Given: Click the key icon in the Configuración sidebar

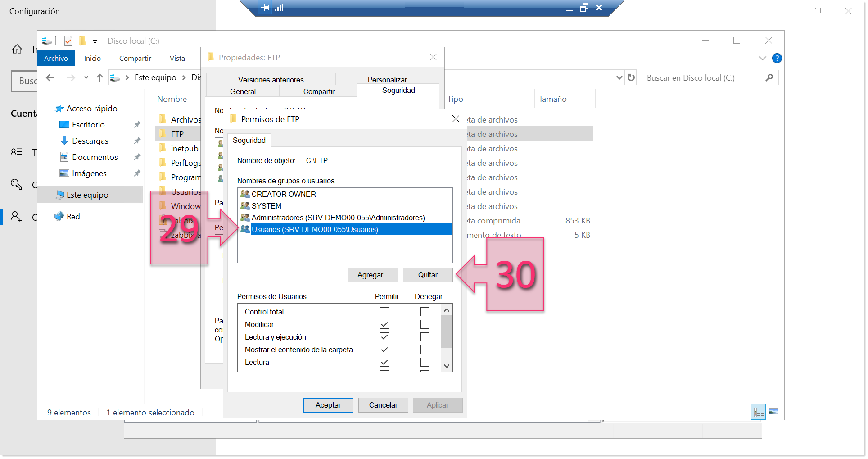Looking at the screenshot, I should coord(17,185).
